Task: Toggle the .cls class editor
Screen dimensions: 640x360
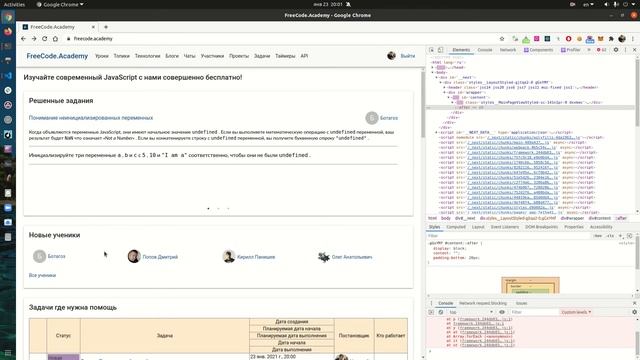Action: pyautogui.click(x=610, y=236)
